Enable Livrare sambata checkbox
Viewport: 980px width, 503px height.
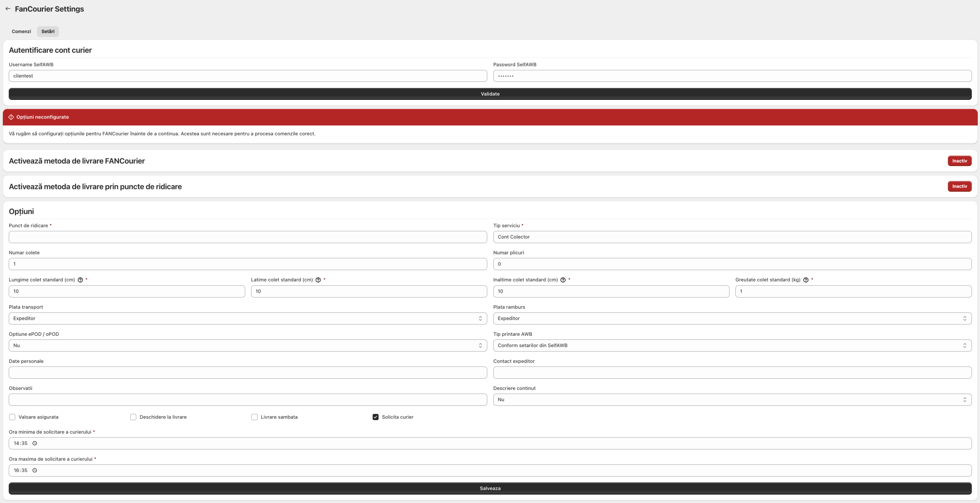tap(254, 417)
